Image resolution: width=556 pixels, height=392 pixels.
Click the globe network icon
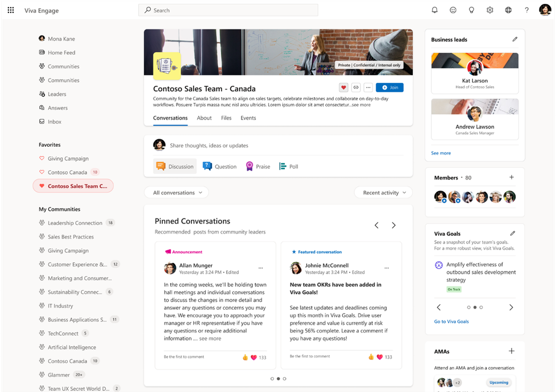(508, 10)
